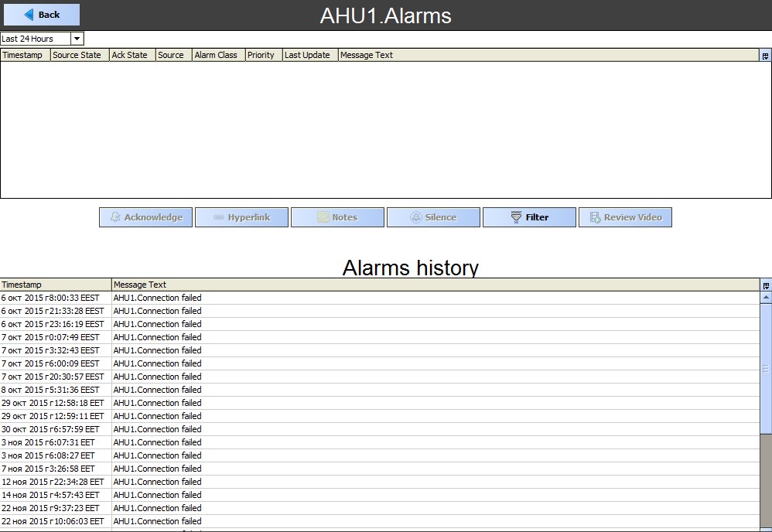Click the history scrollbar up arrow
Viewport: 772px width, 532px height.
pos(766,297)
